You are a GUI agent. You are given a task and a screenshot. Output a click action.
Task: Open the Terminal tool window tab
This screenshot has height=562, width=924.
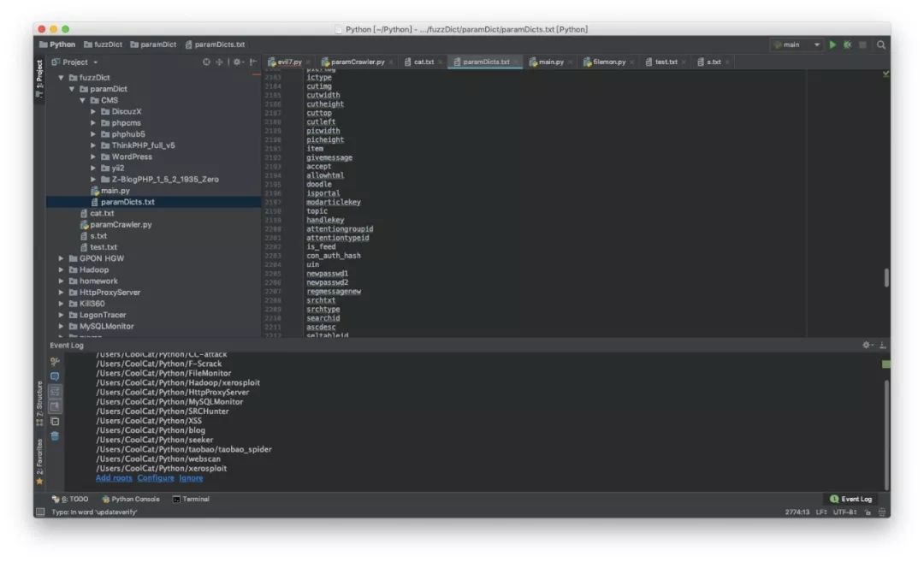191,499
